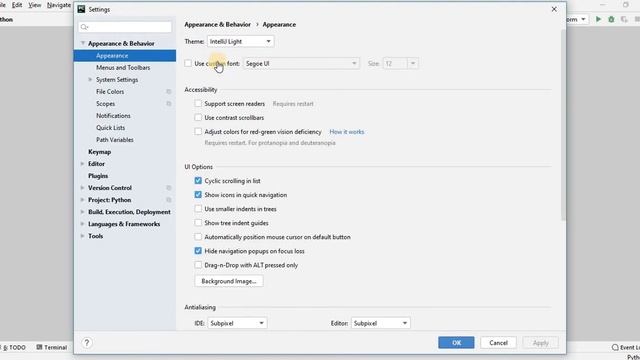Image resolution: width=640 pixels, height=360 pixels.
Task: Open the help question mark icon
Action: coord(87,343)
